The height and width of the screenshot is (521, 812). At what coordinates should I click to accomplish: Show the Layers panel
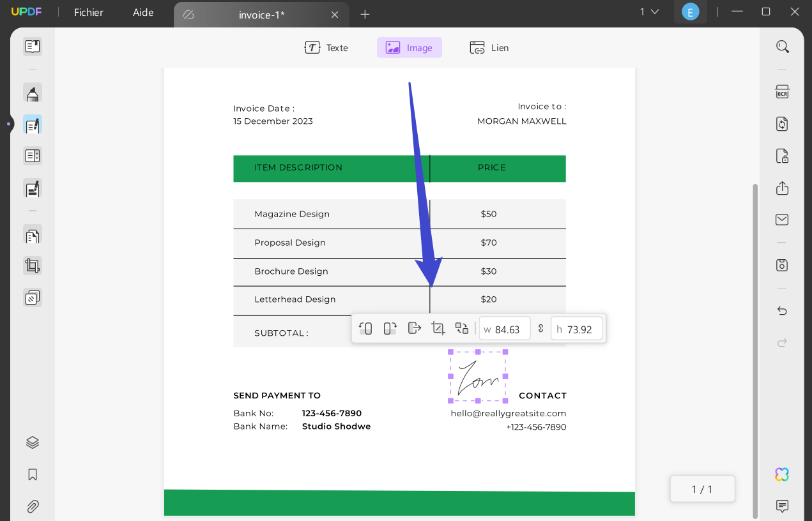point(33,442)
